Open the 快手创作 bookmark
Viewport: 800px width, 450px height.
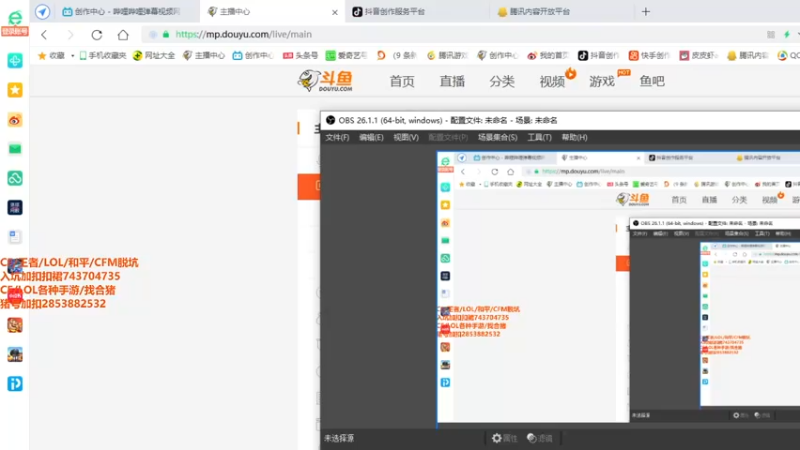pos(648,56)
